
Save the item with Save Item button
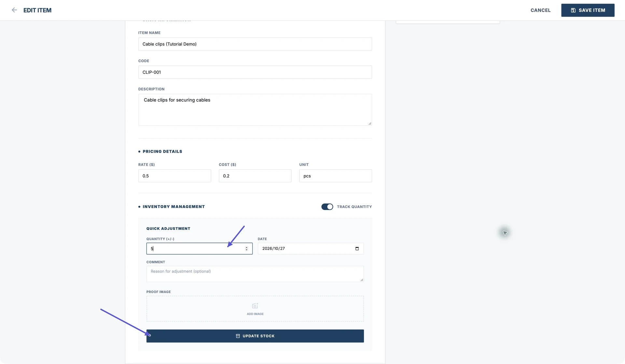point(588,10)
